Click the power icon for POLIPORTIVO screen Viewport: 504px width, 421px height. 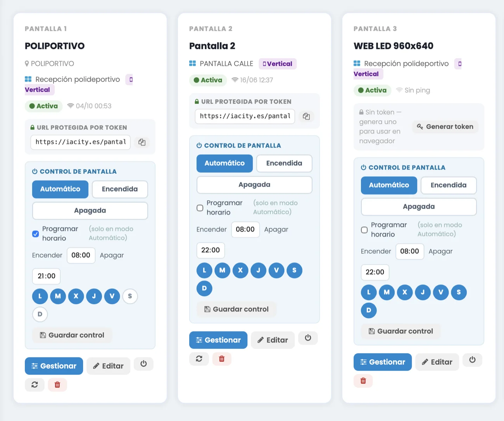point(143,364)
